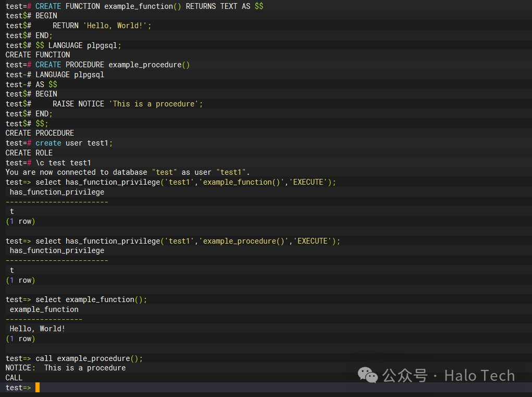
Task: Select the 'example_function' column header
Action: [x=44, y=309]
